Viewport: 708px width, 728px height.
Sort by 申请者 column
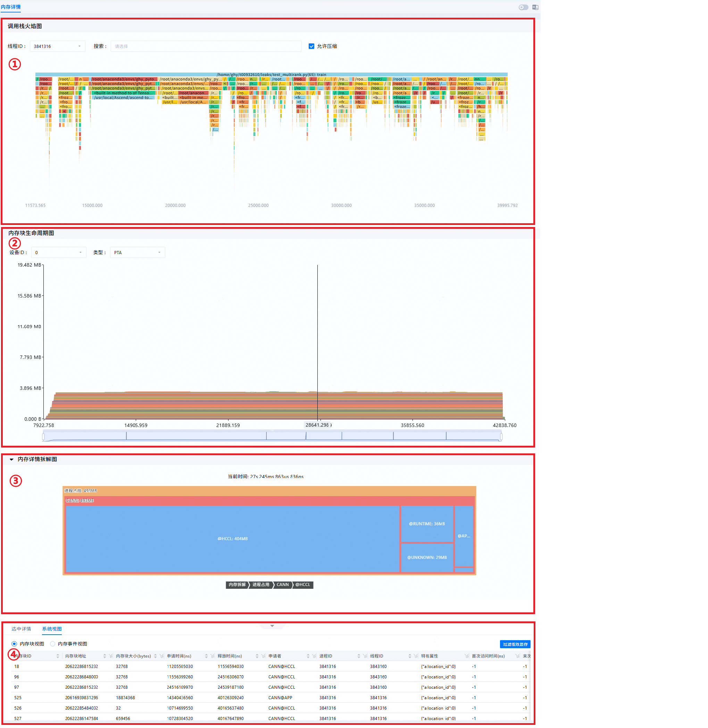pos(308,656)
